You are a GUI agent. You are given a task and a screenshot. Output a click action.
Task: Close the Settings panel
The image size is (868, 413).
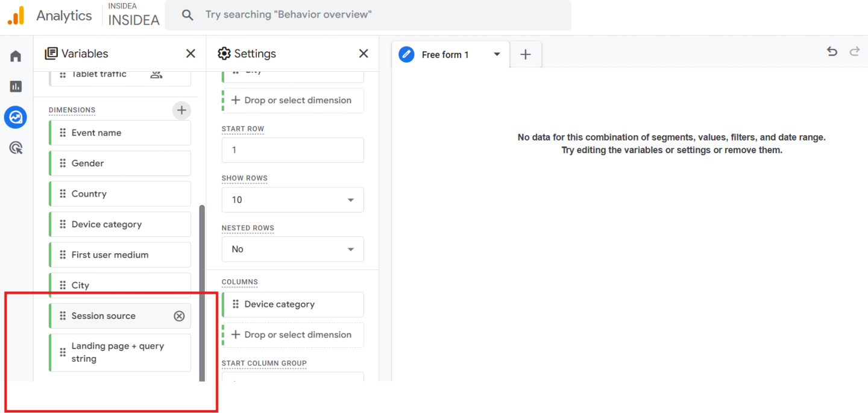(x=363, y=54)
